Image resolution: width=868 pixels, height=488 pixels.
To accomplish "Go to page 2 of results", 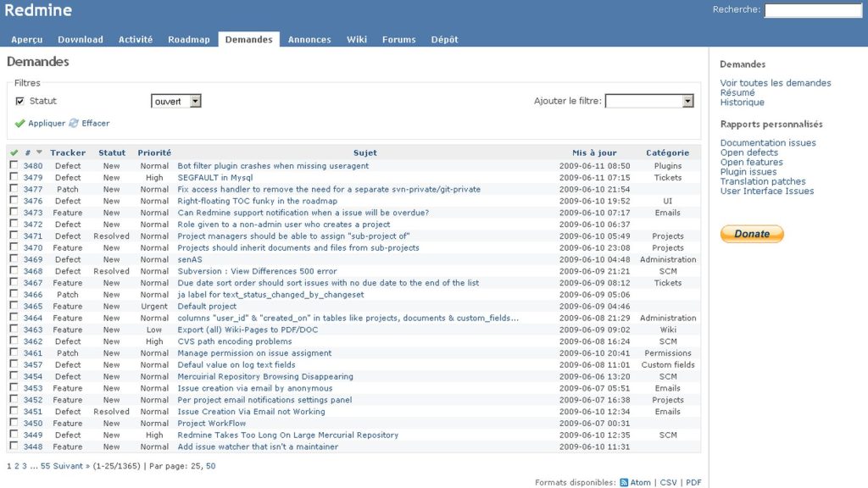I will [17, 466].
